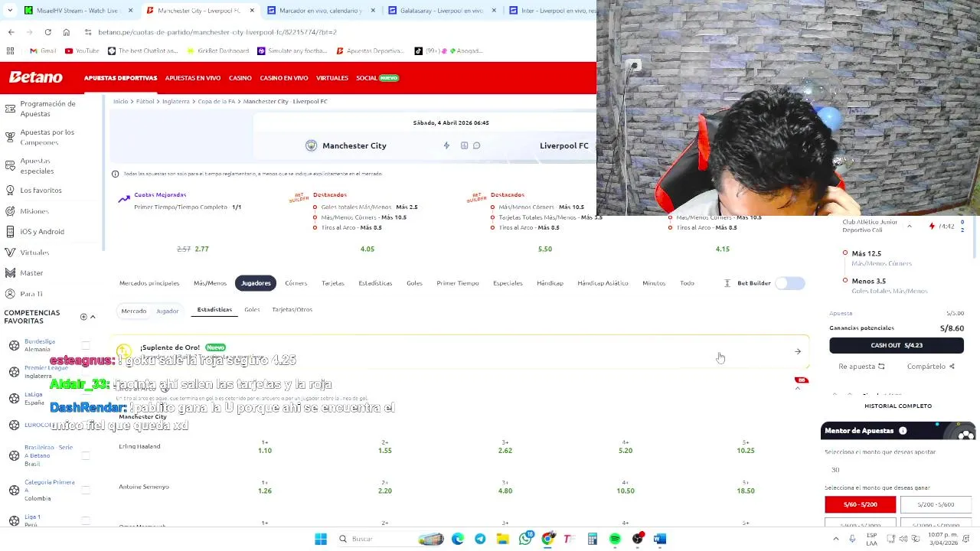Click Compártelo share link
980x551 pixels.
(x=931, y=367)
